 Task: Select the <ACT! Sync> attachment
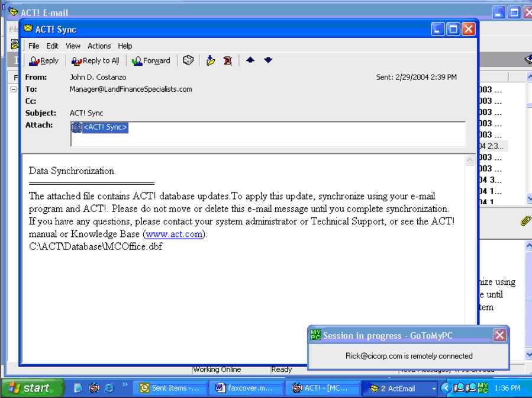99,127
